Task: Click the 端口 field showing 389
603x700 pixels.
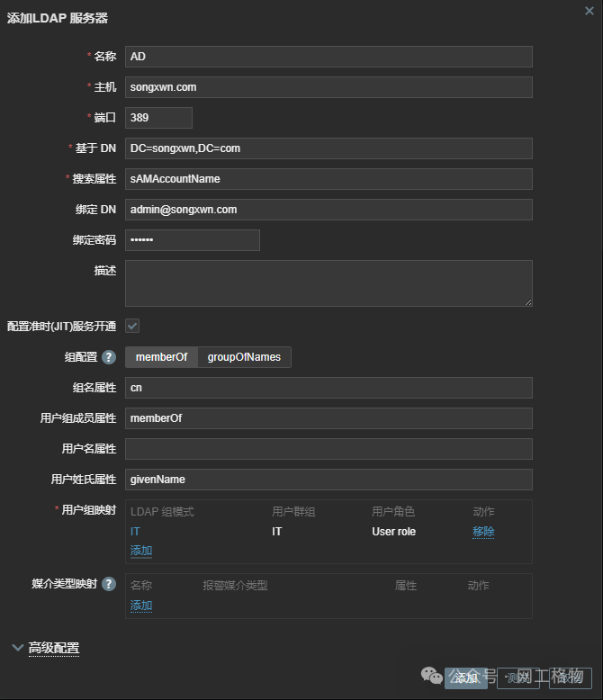Action: (x=158, y=118)
